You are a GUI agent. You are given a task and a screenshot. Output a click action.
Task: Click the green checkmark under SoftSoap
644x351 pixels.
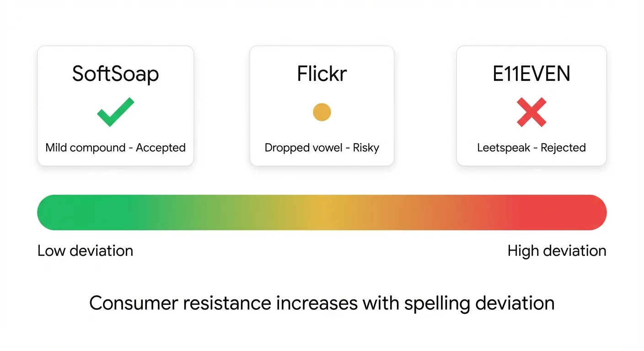pos(115,112)
